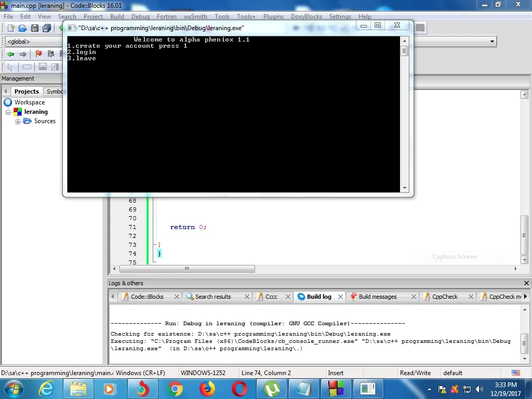Viewport: 532px width, 399px height.
Task: Open Mozilla Firefox from the taskbar
Action: coord(207,389)
